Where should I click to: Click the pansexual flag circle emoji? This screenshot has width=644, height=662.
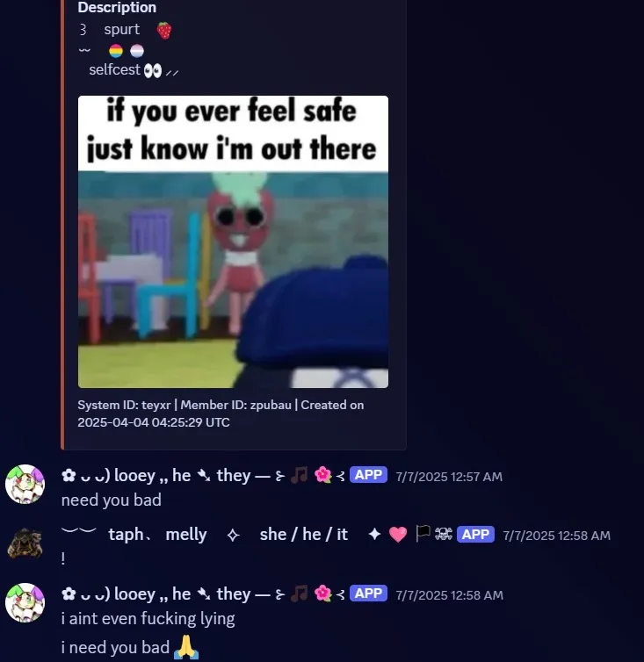[116, 51]
